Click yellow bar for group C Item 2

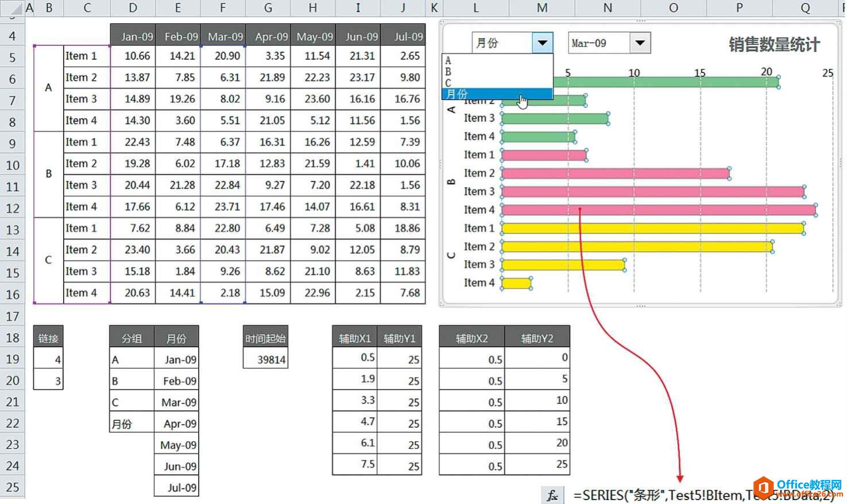click(637, 247)
